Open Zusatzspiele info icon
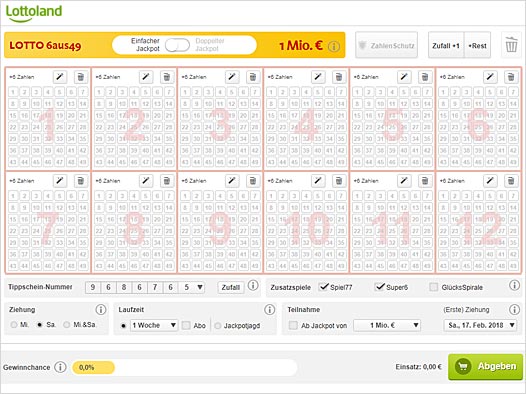Screen dimensions: 526x394 (514, 286)
